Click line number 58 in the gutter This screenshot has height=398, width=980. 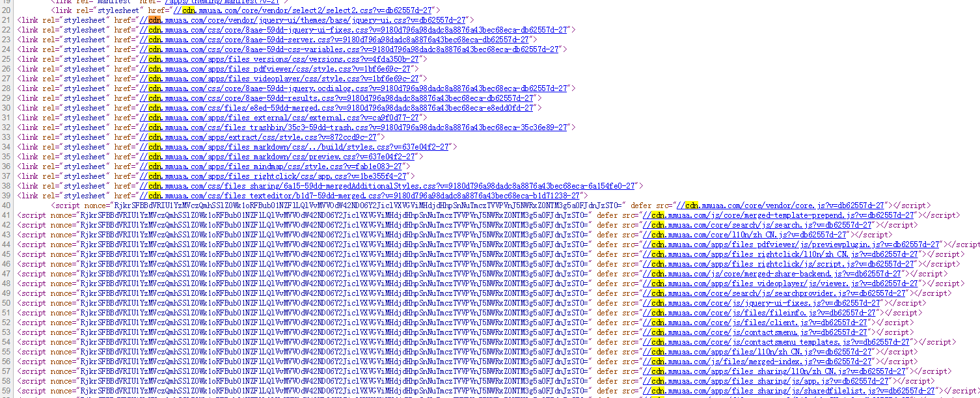(x=7, y=381)
